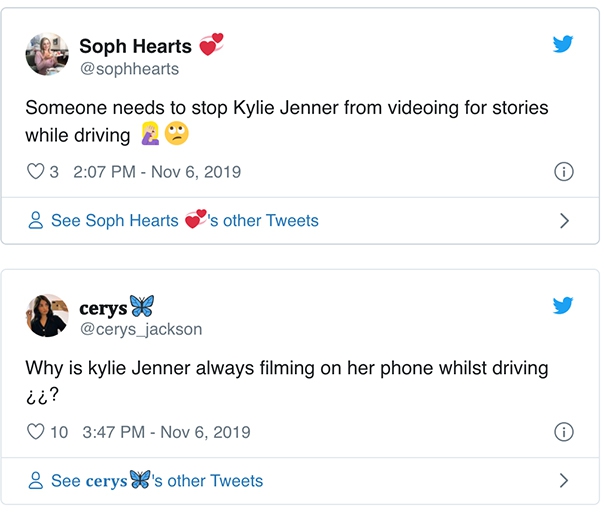Like the Soph Hearts tweet with heart

[35, 172]
